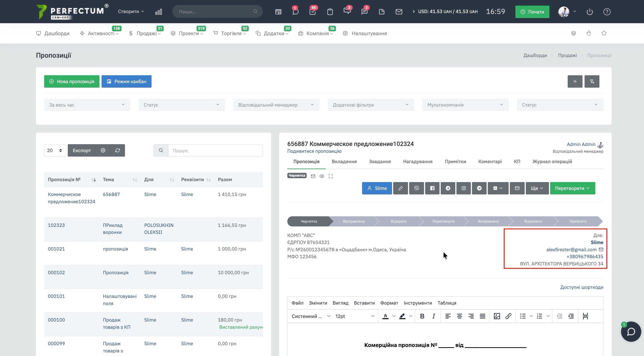Toggle bold formatting in editor
This screenshot has width=644, height=356.
422,316
